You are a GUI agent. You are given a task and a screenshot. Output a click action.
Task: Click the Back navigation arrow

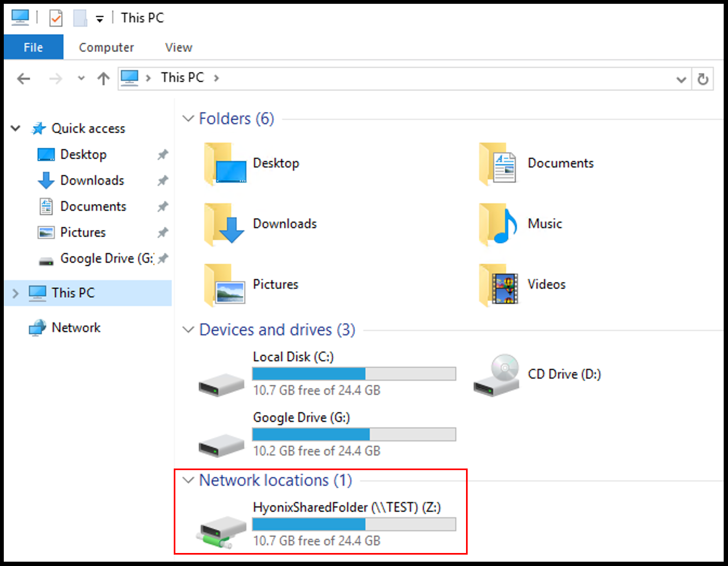(x=23, y=79)
